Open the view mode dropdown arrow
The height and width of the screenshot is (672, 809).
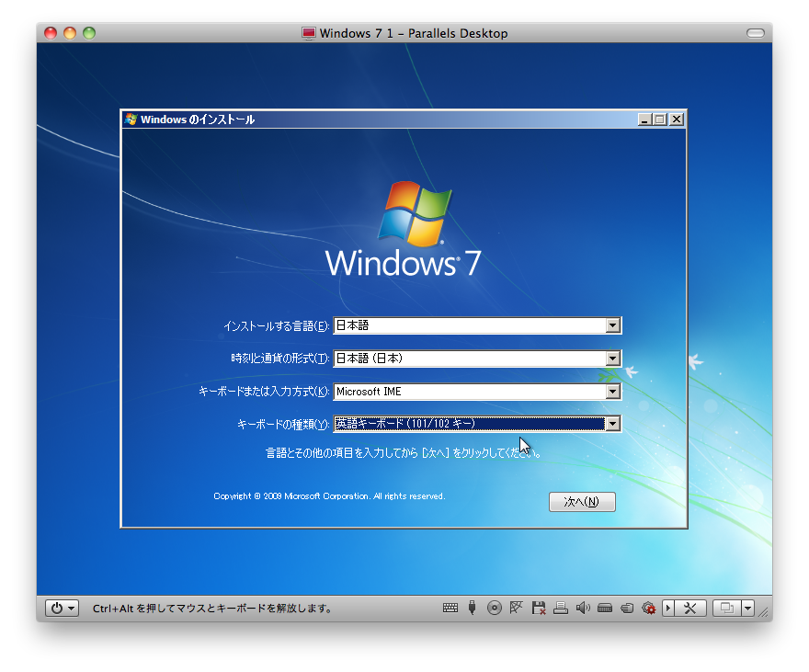(748, 608)
